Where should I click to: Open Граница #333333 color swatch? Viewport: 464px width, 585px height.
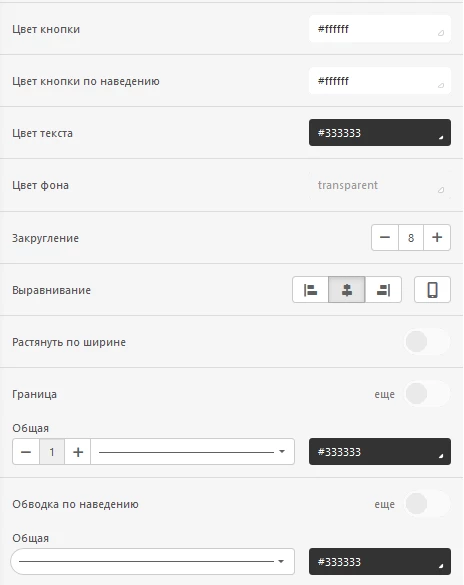pos(380,451)
